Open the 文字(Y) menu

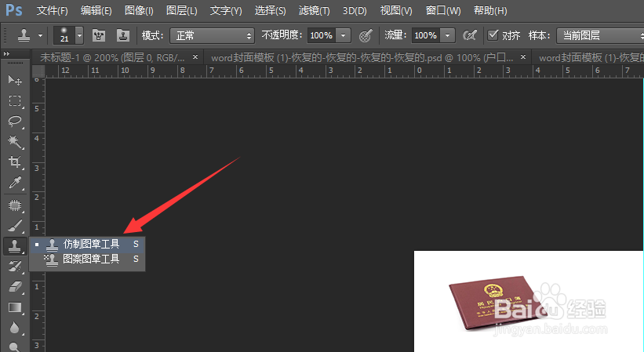tap(226, 10)
